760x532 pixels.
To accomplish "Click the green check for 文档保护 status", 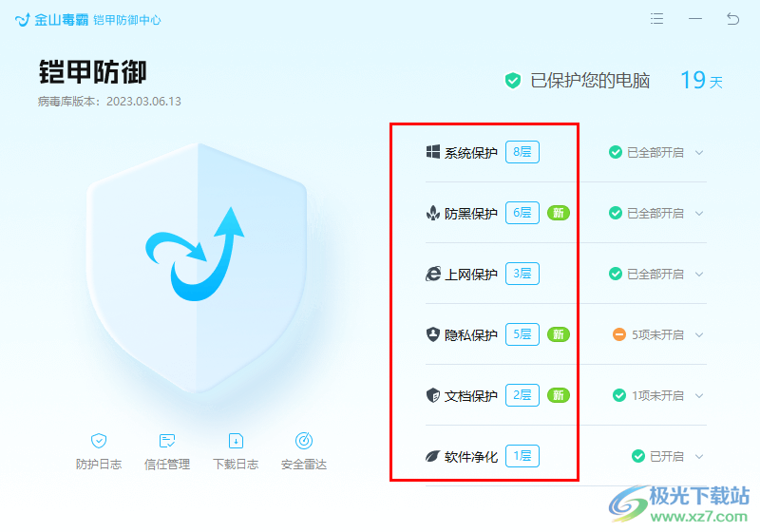I will tap(619, 395).
